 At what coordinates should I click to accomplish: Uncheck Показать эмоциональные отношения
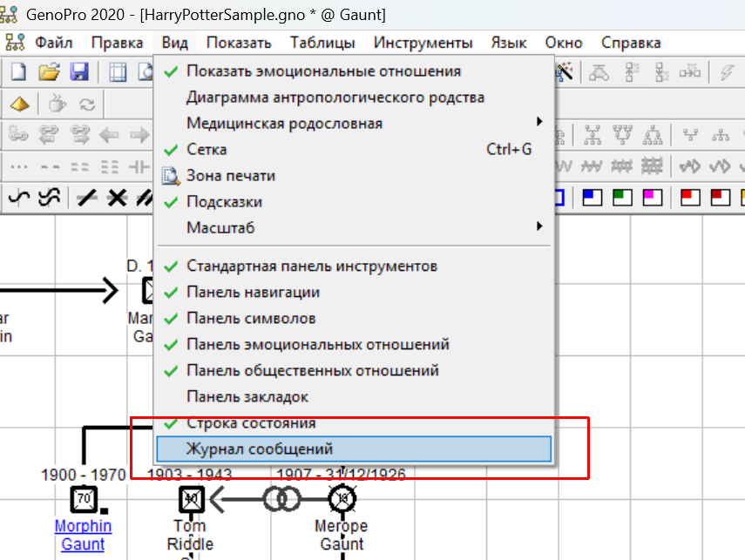[x=322, y=71]
